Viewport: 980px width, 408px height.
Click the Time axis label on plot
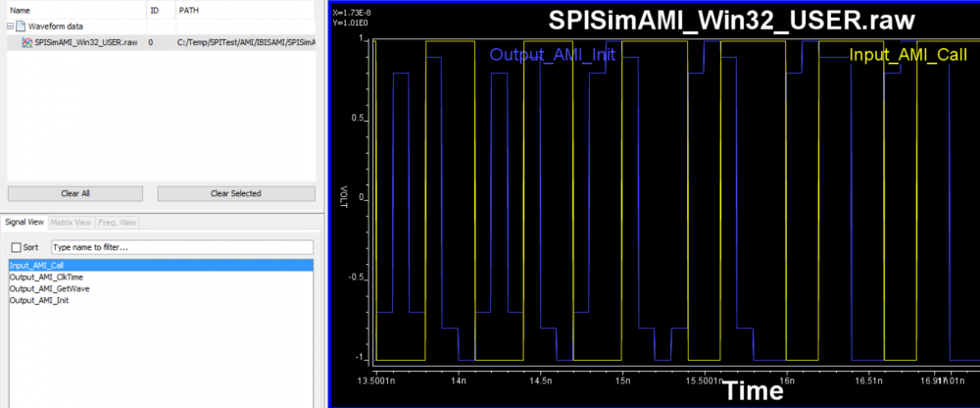754,391
